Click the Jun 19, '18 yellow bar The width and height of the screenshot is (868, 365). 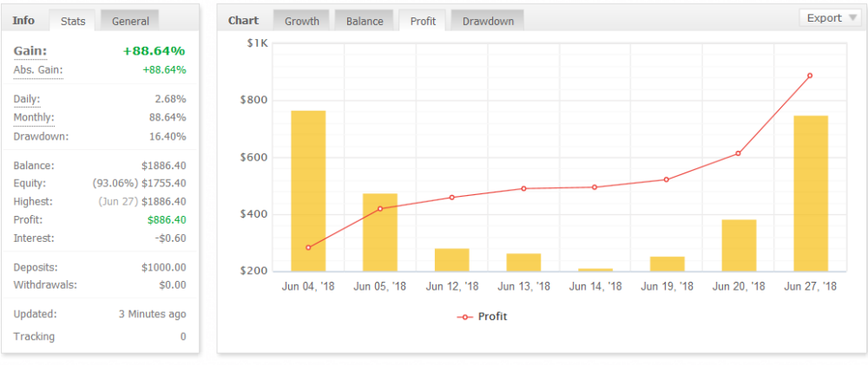pos(667,264)
